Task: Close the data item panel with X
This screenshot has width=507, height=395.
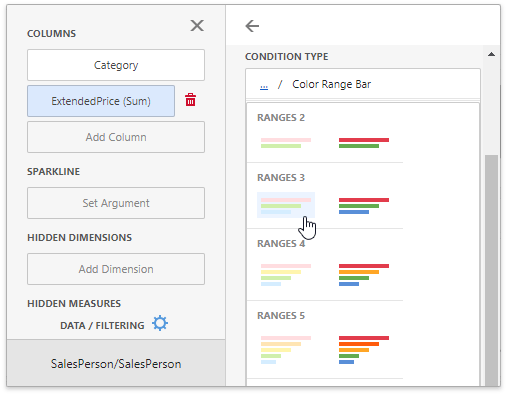Action: click(197, 25)
